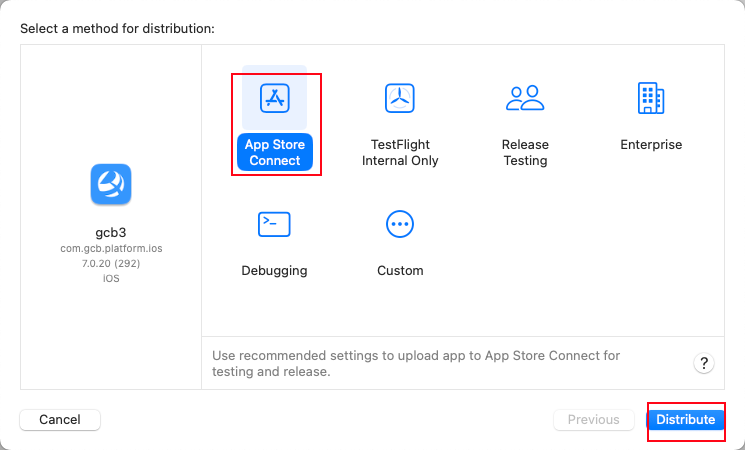Image resolution: width=745 pixels, height=450 pixels.
Task: Go back with the Previous button
Action: [593, 420]
